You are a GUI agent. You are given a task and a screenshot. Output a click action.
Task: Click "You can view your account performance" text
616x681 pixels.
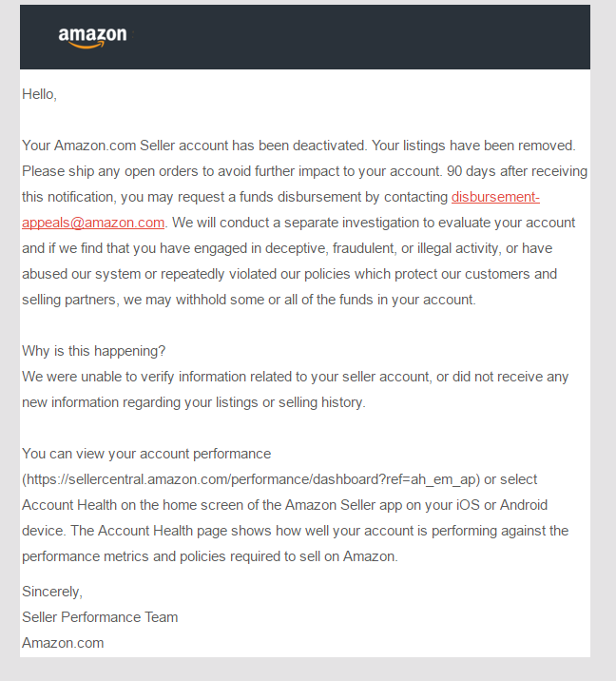coord(146,454)
